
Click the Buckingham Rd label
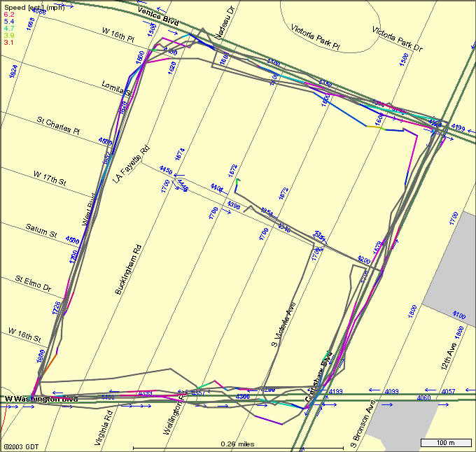pyautogui.click(x=128, y=269)
